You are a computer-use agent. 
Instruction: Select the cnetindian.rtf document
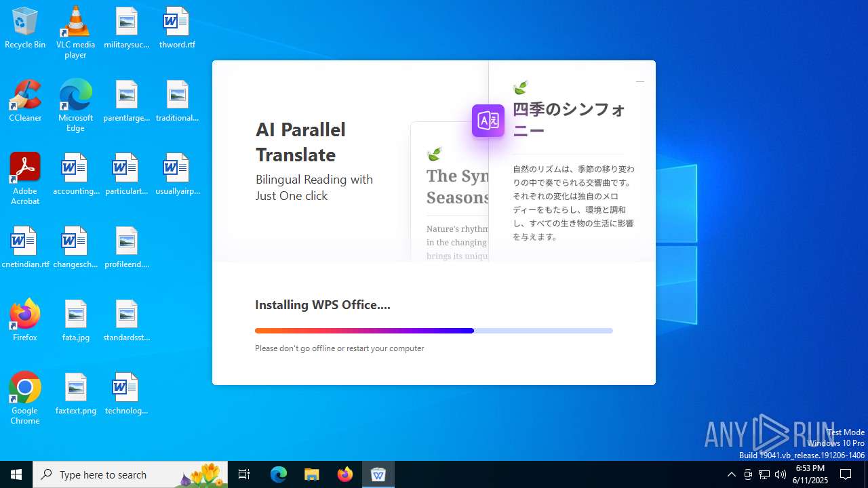pos(25,247)
